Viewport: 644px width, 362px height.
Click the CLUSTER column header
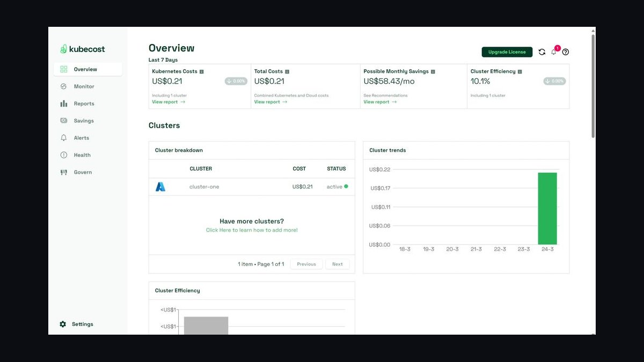click(x=201, y=168)
